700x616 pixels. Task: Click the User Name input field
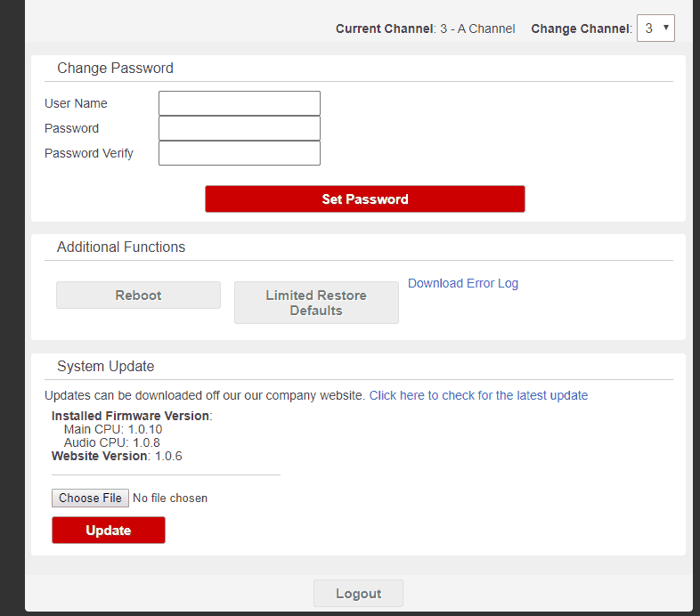pos(239,103)
